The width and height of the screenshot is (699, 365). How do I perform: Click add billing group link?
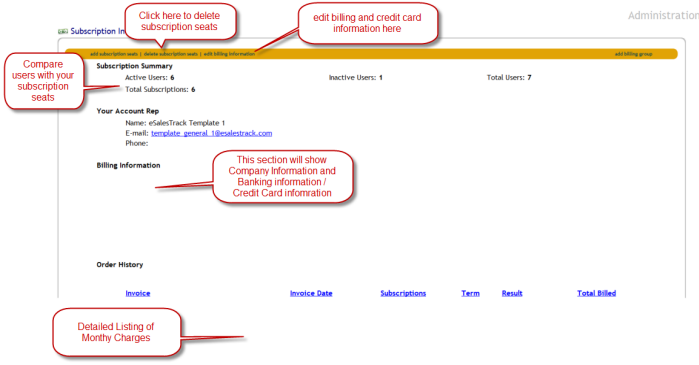(x=633, y=54)
